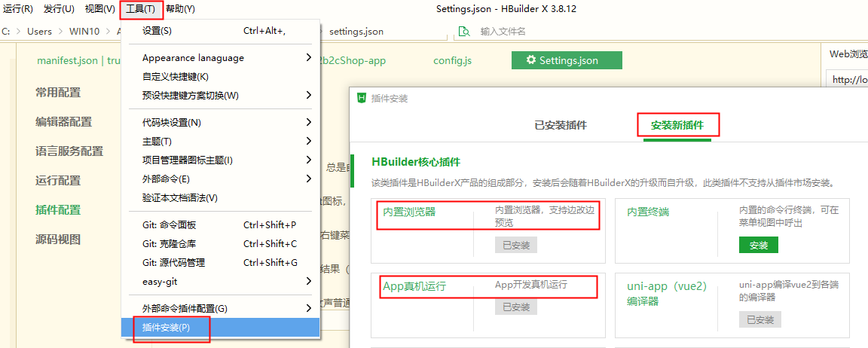Click the uni-app（vue2）编译器 plugin title
The width and height of the screenshot is (868, 348).
click(667, 293)
